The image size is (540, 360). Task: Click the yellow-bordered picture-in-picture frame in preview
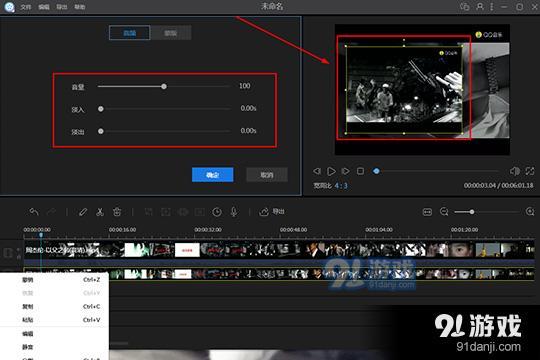(x=404, y=90)
